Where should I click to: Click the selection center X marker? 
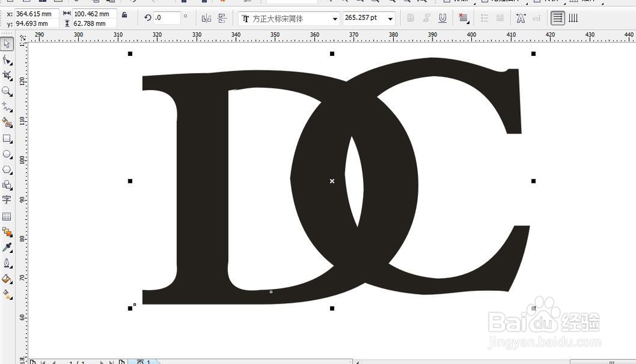[332, 181]
